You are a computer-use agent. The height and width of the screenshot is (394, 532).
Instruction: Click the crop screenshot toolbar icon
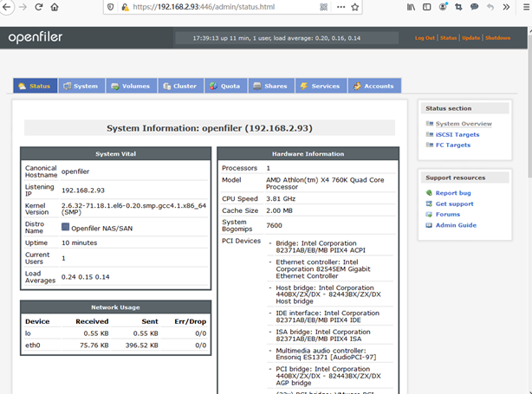pyautogui.click(x=458, y=7)
